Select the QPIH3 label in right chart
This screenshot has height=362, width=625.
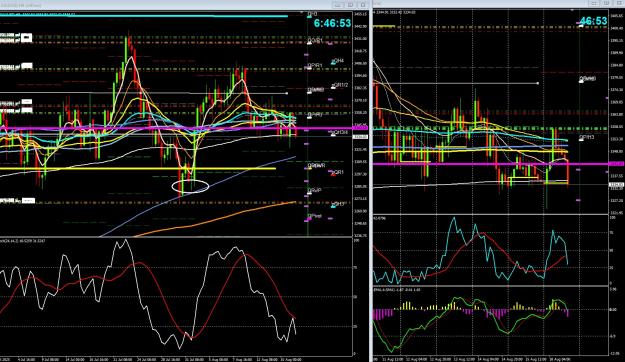coord(587,137)
